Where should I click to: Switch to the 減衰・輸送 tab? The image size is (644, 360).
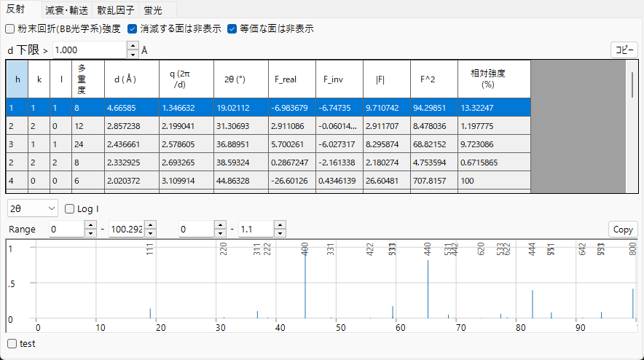[x=66, y=10]
